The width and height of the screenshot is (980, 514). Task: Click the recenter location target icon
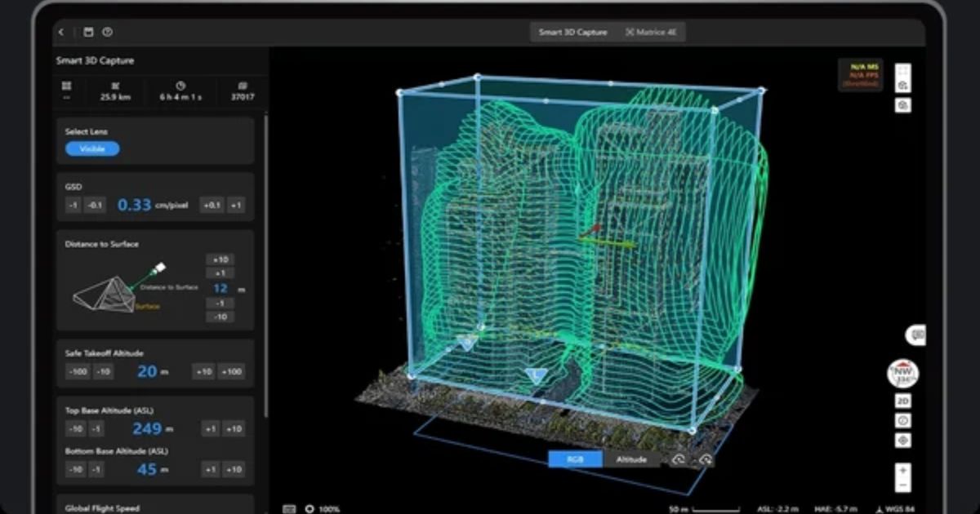point(902,441)
